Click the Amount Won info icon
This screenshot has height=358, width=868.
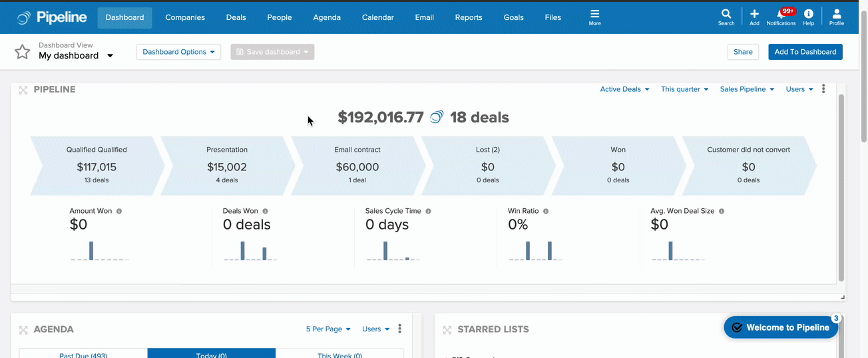pyautogui.click(x=119, y=211)
